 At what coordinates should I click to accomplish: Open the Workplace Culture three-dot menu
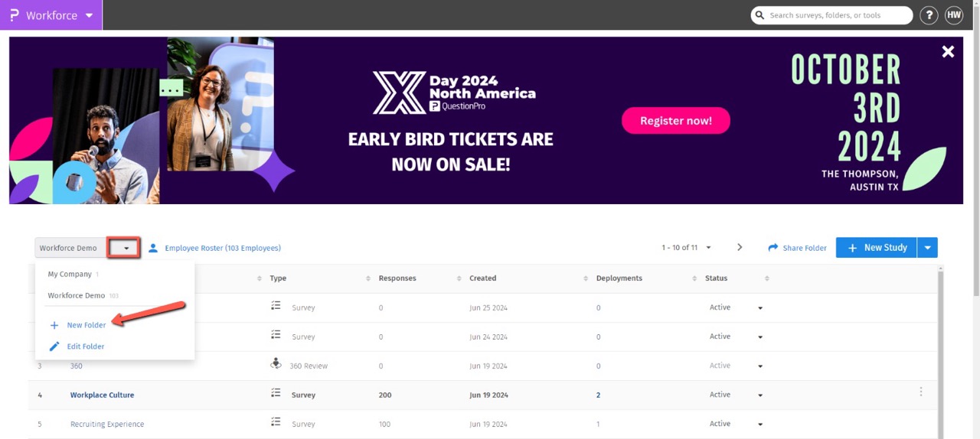point(920,392)
